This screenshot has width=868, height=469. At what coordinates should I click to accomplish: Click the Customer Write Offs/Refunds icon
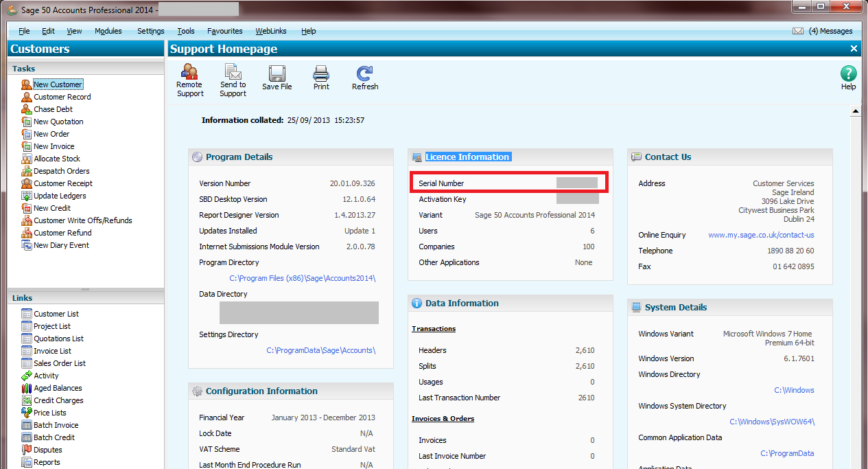(27, 220)
